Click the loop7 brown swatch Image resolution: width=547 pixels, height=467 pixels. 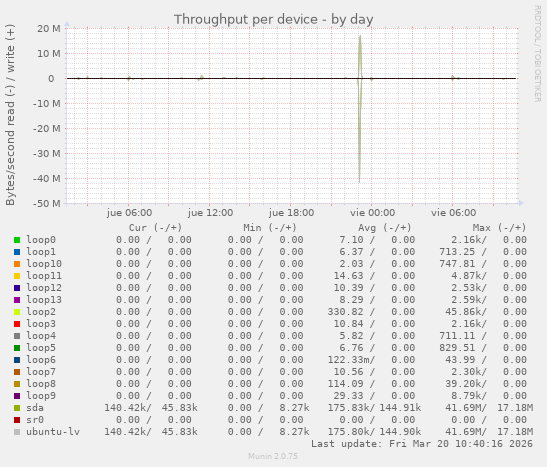tap(17, 372)
